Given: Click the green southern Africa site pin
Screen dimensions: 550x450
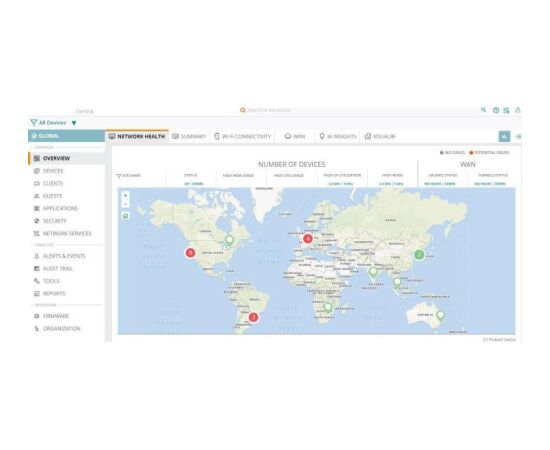Looking at the screenshot, I should pyautogui.click(x=328, y=308).
